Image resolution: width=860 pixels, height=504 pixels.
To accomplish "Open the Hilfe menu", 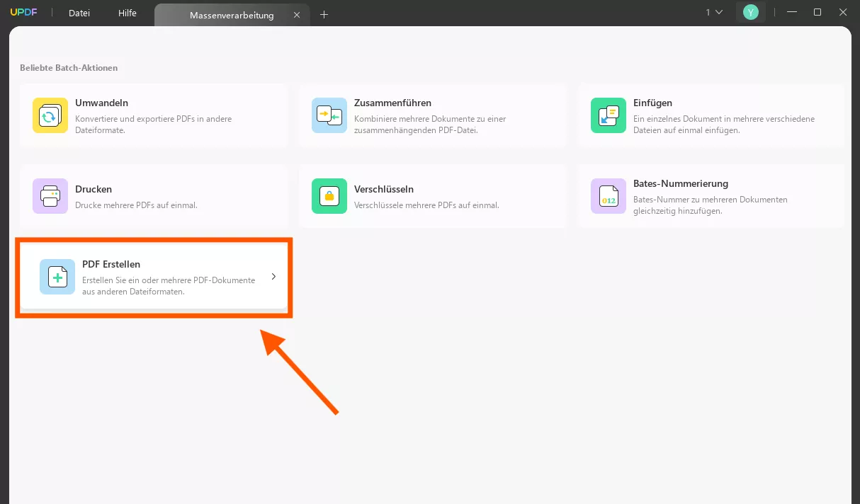I will 128,13.
